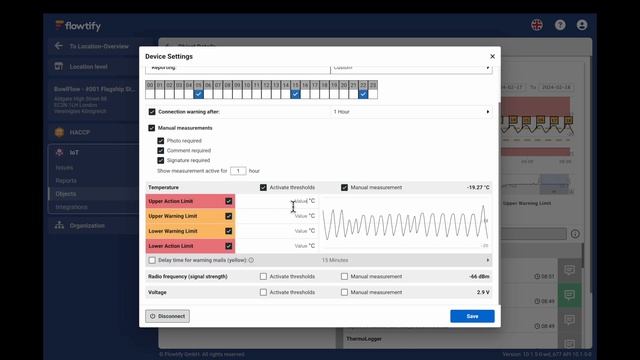Toggle Signature required checkbox
The width and height of the screenshot is (640, 360).
(x=160, y=160)
